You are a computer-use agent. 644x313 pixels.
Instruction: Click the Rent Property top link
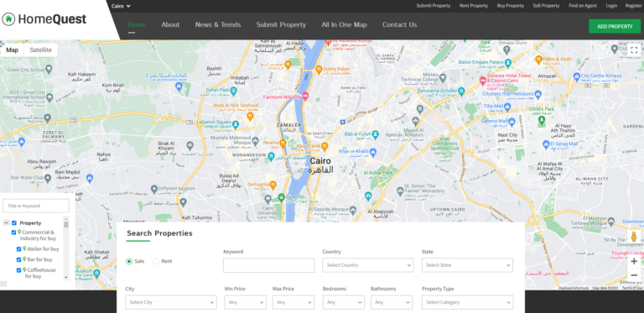coord(474,6)
